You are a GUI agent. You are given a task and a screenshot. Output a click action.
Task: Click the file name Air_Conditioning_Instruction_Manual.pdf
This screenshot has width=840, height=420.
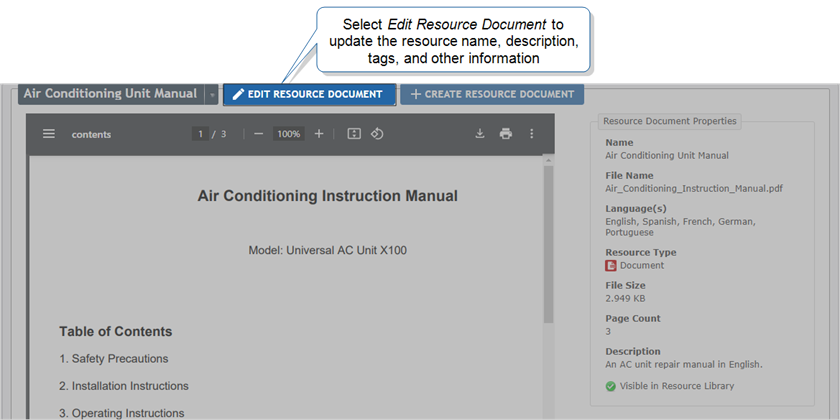click(x=694, y=189)
